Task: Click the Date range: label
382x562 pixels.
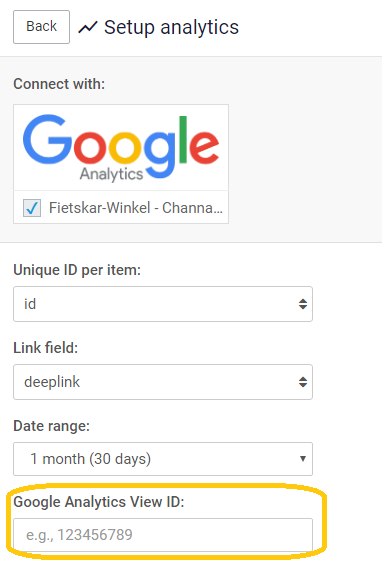Action: 52,426
